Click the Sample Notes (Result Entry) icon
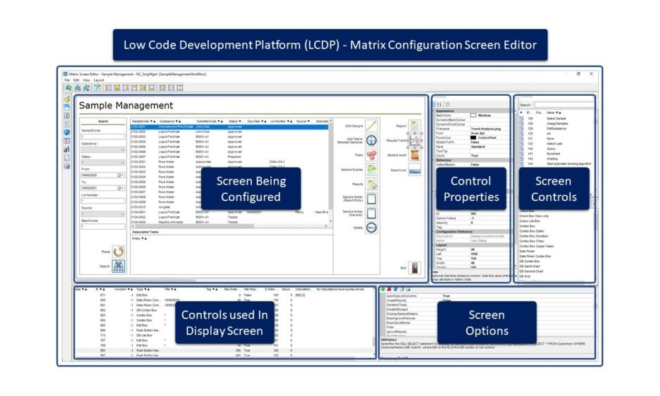This screenshot has width=660, height=396. [371, 199]
